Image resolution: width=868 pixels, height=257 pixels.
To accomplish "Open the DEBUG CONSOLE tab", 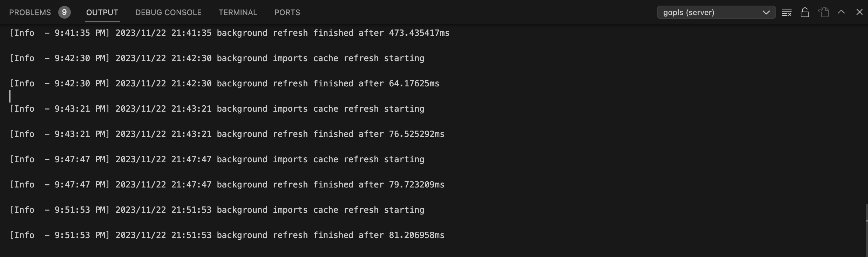I will tap(168, 12).
